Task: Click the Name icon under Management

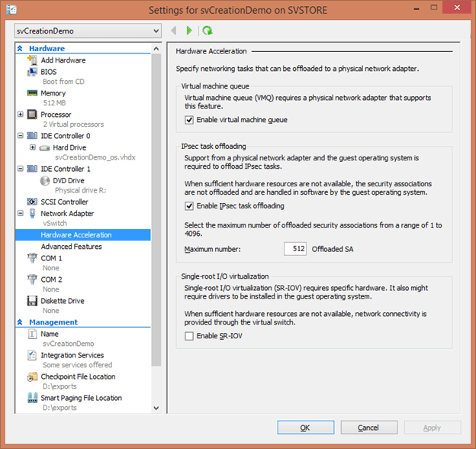Action: pos(32,334)
